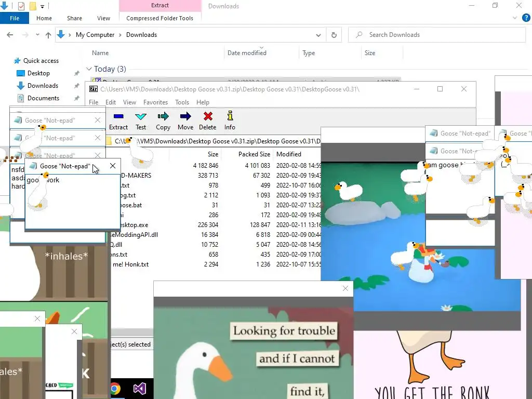Click the Extract contextual tab header

(160, 5)
